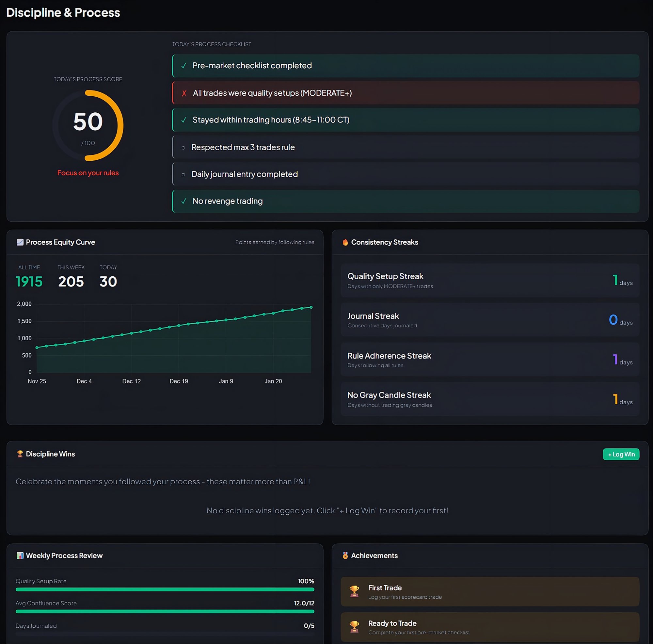
Task: Click the flame icon next to Consistency Streaks
Action: pos(345,242)
